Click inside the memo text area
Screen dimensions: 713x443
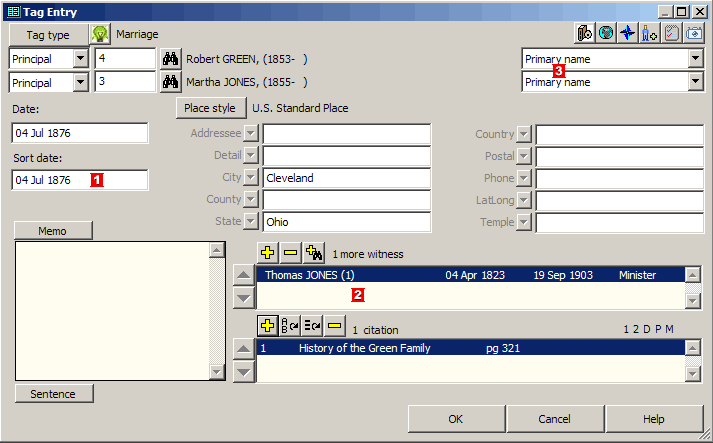tap(112, 311)
